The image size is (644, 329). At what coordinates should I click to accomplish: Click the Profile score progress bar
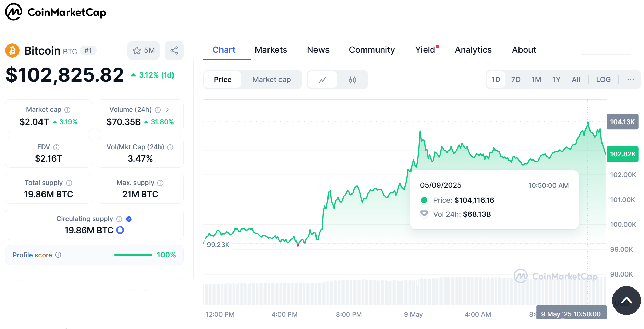(x=133, y=255)
